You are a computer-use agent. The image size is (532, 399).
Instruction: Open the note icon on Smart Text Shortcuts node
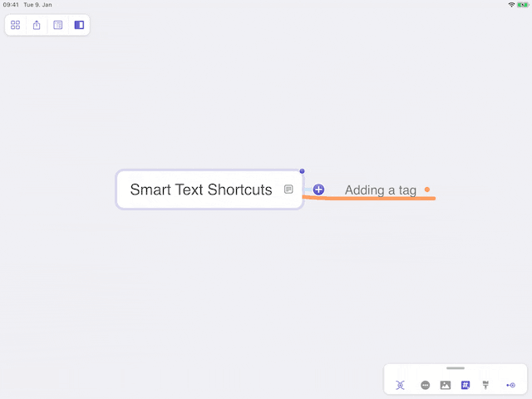pyautogui.click(x=288, y=190)
